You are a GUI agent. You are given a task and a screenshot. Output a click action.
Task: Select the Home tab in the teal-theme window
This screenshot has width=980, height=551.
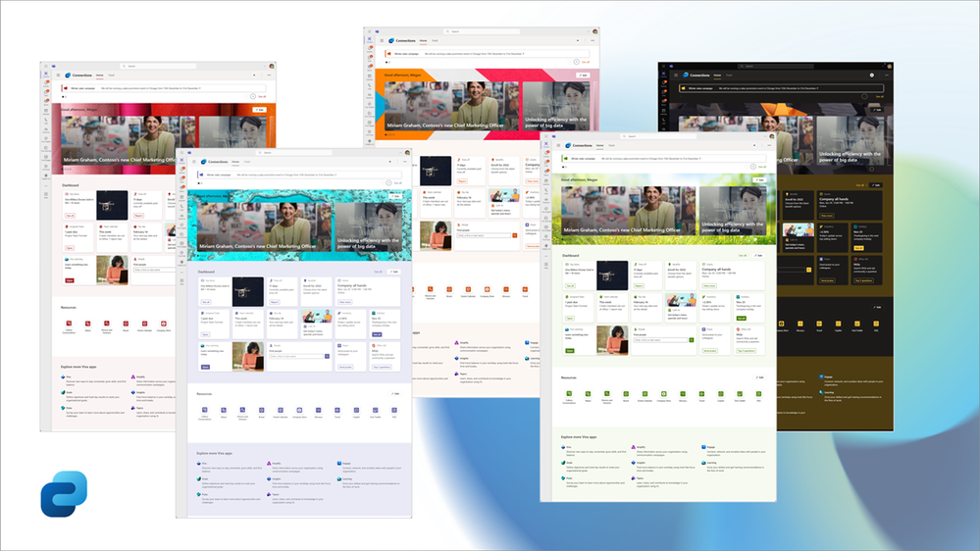coord(235,162)
